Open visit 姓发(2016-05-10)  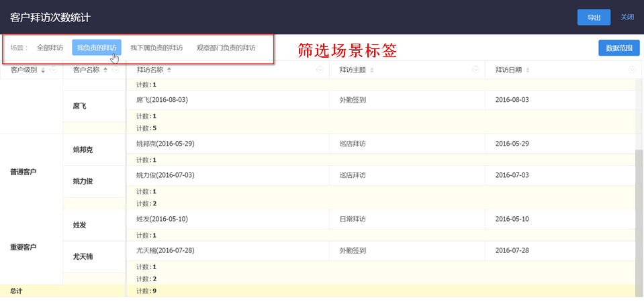point(162,219)
